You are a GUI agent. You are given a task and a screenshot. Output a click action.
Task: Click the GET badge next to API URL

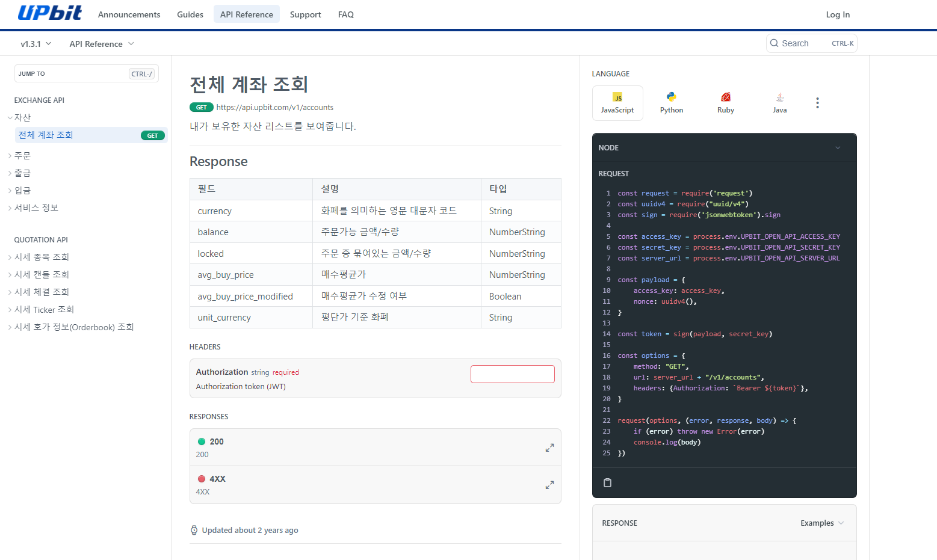click(x=201, y=107)
